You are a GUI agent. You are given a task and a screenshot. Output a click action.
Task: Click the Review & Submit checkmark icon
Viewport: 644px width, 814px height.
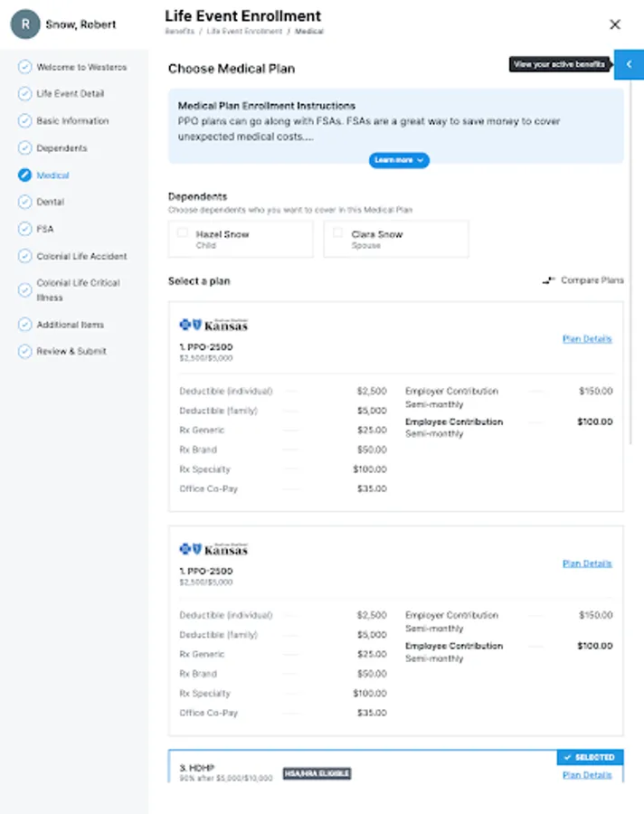pyautogui.click(x=24, y=351)
